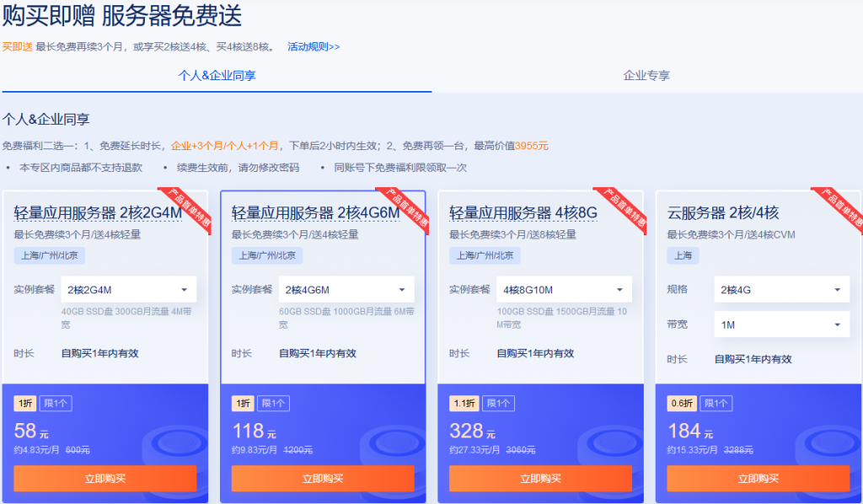Click the 产品首单特惠 ribbon on 云服务器 card
The height and width of the screenshot is (504, 863).
(838, 208)
